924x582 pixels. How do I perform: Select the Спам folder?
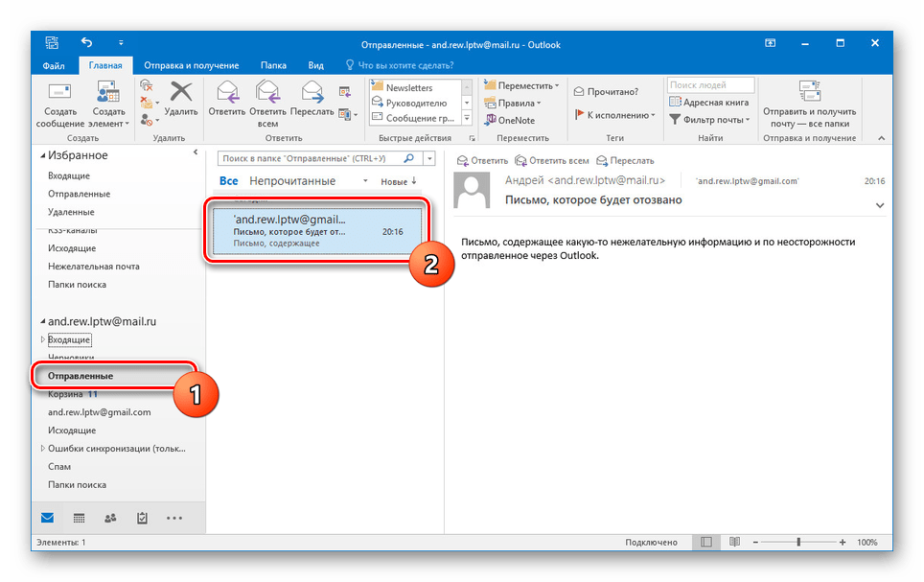[x=58, y=466]
